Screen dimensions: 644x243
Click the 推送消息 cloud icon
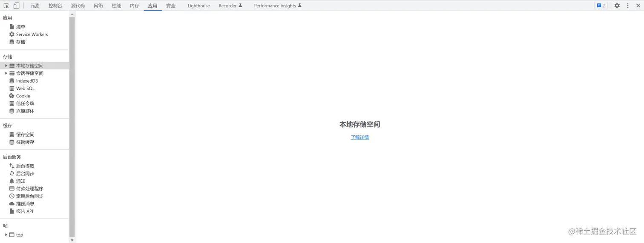12,204
